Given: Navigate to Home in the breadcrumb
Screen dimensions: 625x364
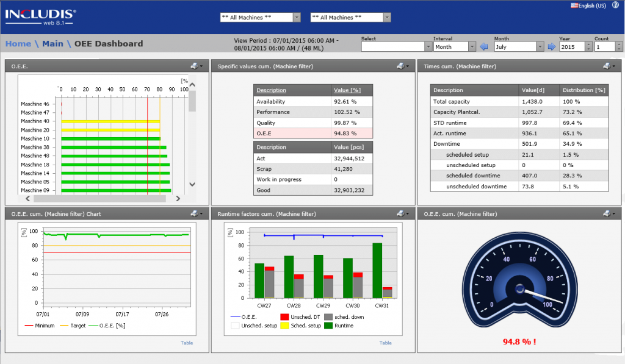Looking at the screenshot, I should point(18,43).
